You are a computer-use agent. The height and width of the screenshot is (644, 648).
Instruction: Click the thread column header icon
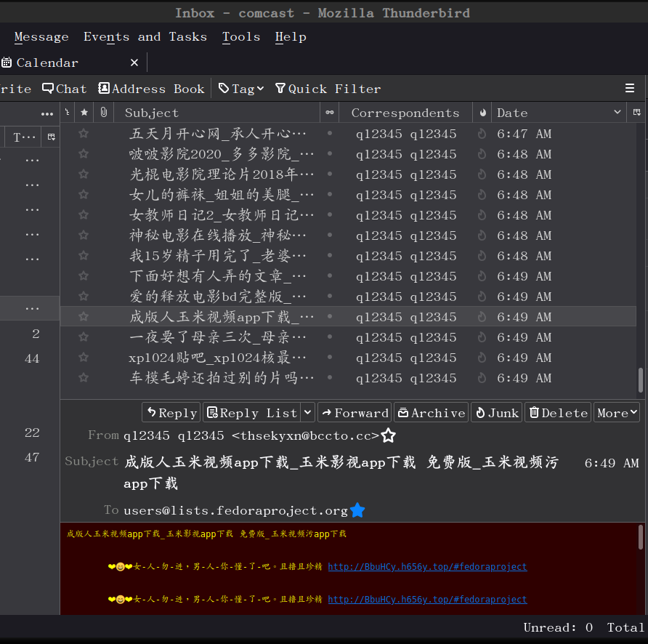click(68, 113)
